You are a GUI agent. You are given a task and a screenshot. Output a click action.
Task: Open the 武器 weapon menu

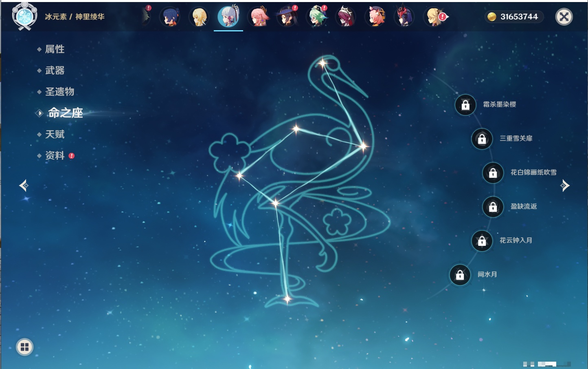pyautogui.click(x=55, y=71)
